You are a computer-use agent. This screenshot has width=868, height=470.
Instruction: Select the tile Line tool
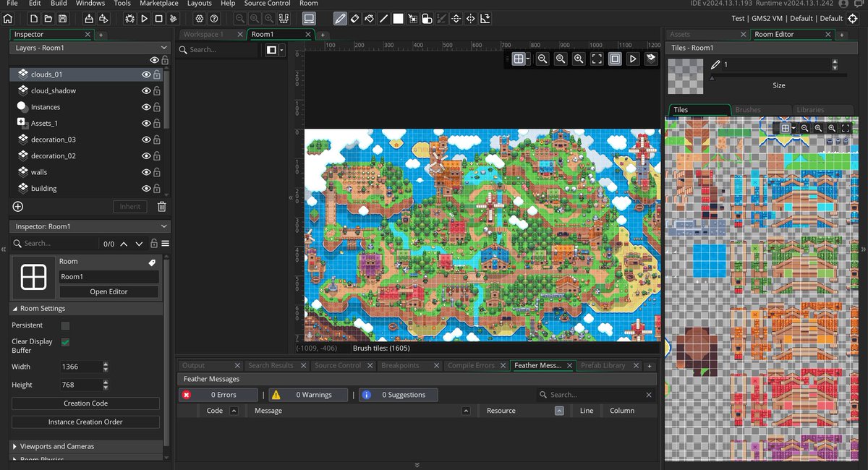(383, 18)
